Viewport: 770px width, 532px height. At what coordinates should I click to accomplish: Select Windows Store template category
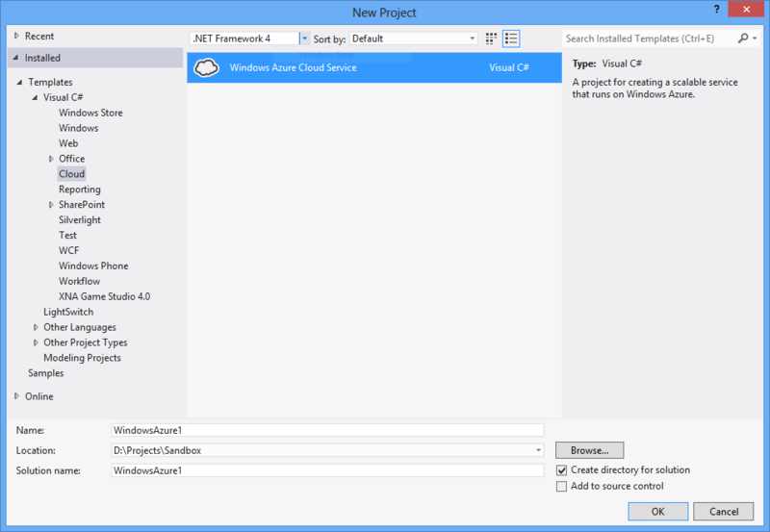click(90, 113)
